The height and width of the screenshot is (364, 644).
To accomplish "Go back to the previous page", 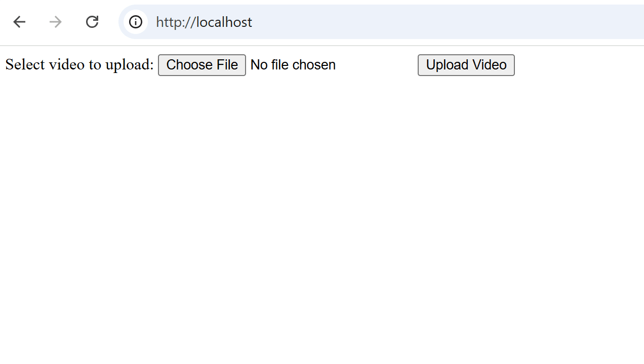I will coord(19,22).
